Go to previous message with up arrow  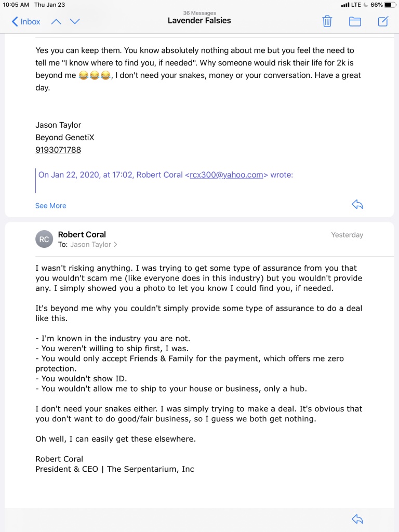click(x=56, y=22)
